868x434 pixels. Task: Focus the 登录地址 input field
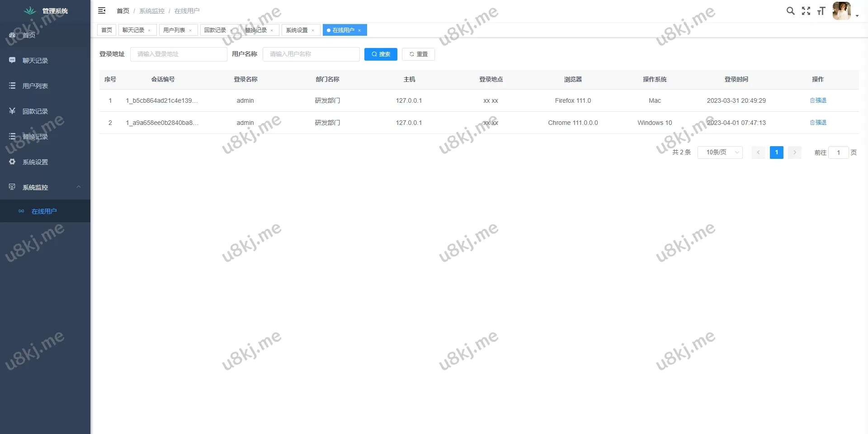pyautogui.click(x=179, y=54)
